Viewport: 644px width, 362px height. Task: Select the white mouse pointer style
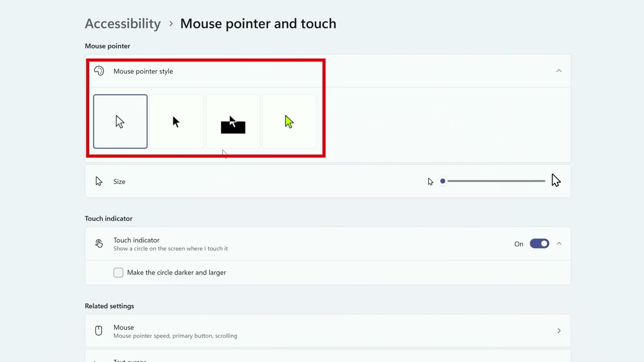120,122
